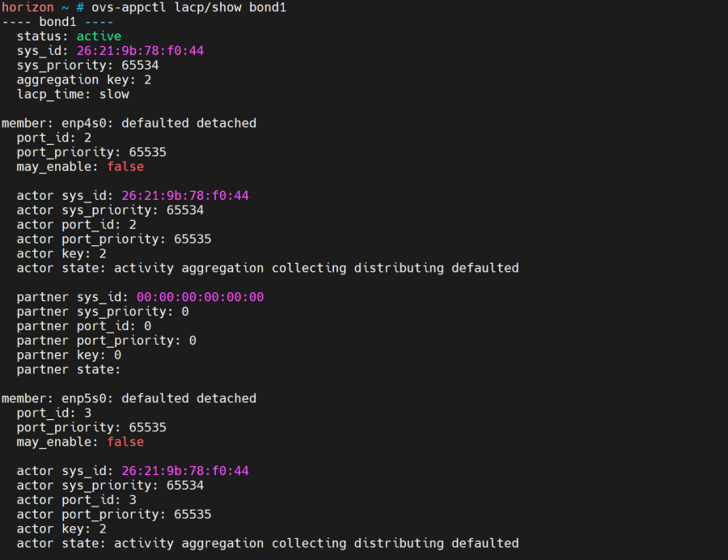Click the 'member: enp4s0' line

pyautogui.click(x=129, y=123)
